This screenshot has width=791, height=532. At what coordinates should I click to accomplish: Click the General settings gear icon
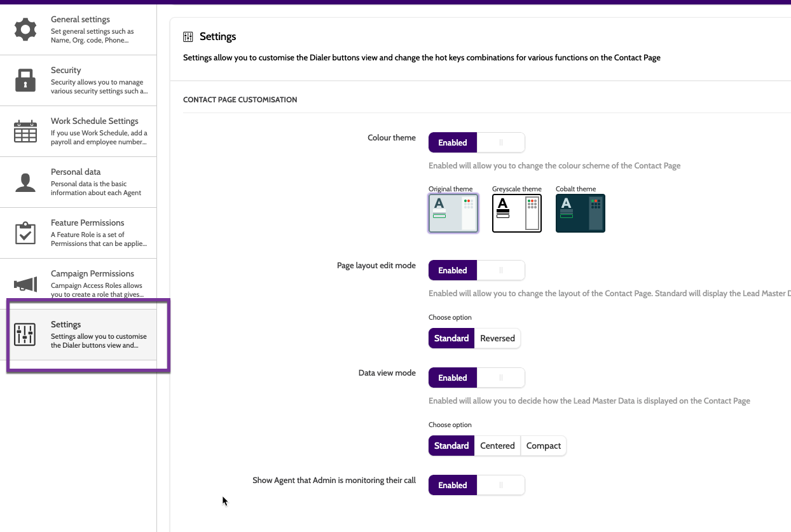coord(25,30)
